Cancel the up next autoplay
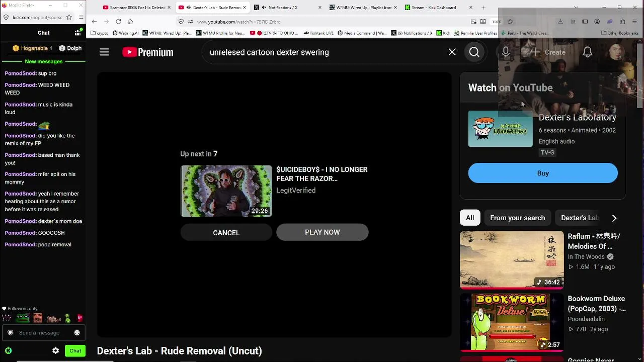Screen dimensions: 644x362 226,233
